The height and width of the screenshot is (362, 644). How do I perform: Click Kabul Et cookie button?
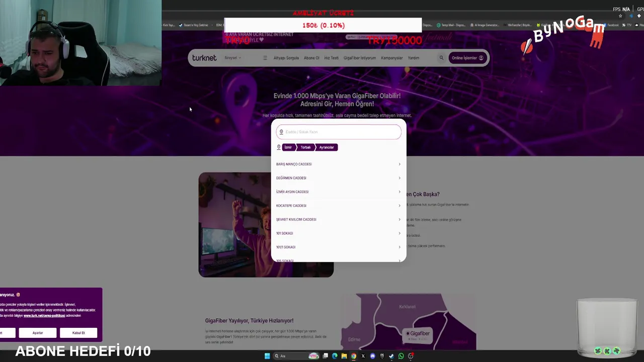coord(78,333)
